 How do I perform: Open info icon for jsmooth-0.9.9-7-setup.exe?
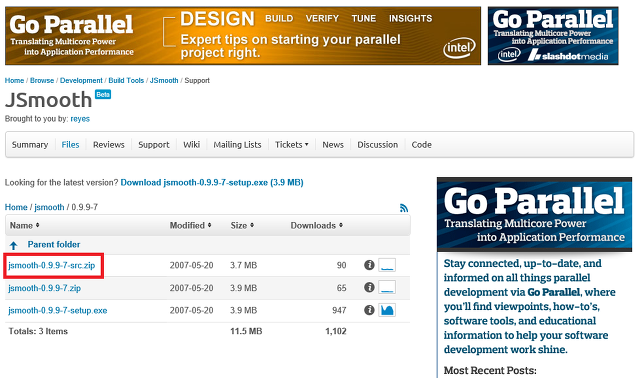pos(369,310)
